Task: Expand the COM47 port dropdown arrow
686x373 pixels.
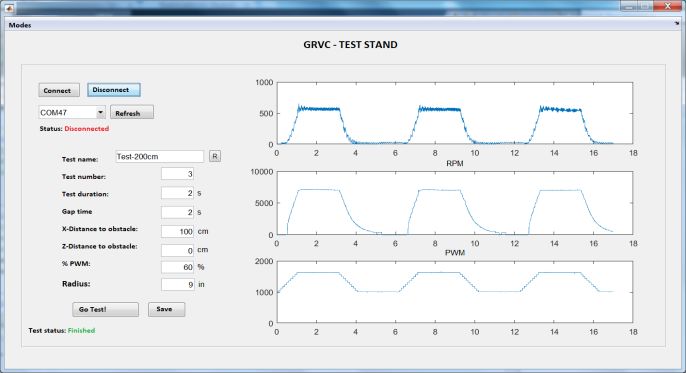Action: click(101, 112)
